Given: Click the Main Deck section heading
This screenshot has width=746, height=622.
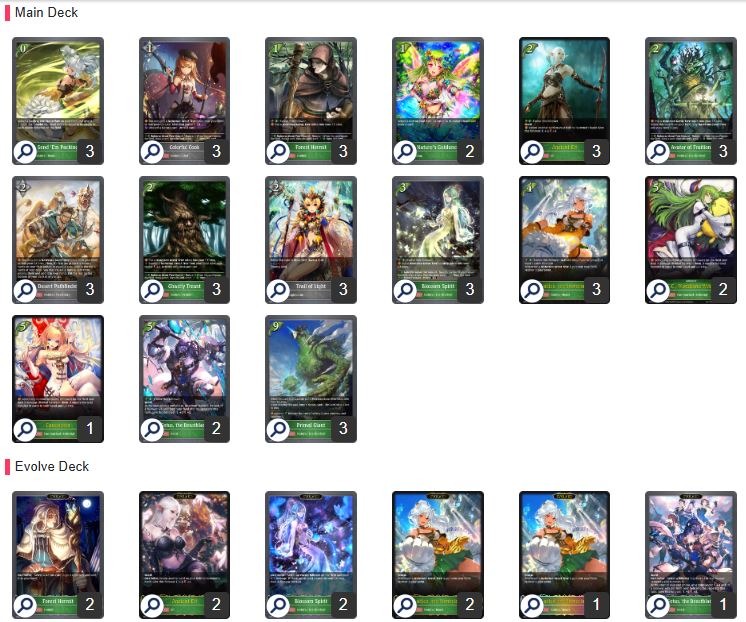Looking at the screenshot, I should pos(46,12).
